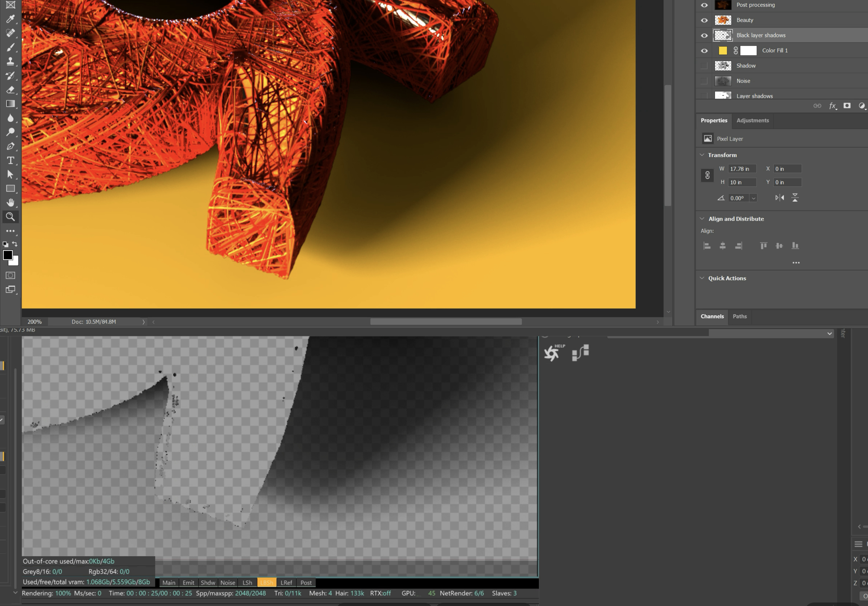Hide the Color Fill 1 layer
Viewport: 868px width, 606px height.
(704, 50)
